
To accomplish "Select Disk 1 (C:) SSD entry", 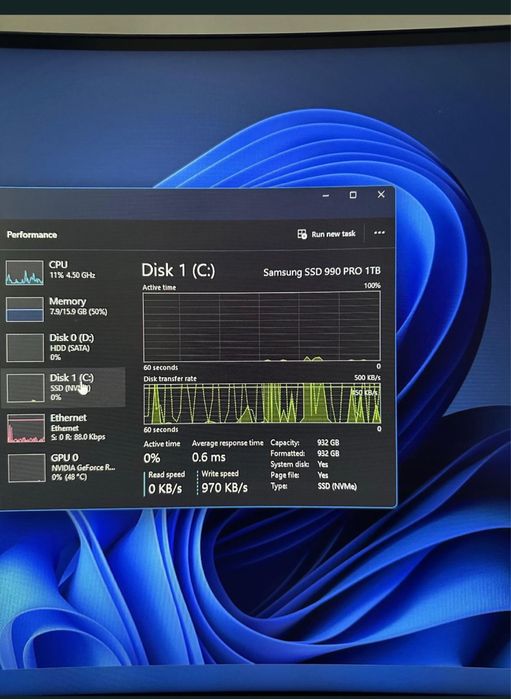I will click(x=62, y=387).
